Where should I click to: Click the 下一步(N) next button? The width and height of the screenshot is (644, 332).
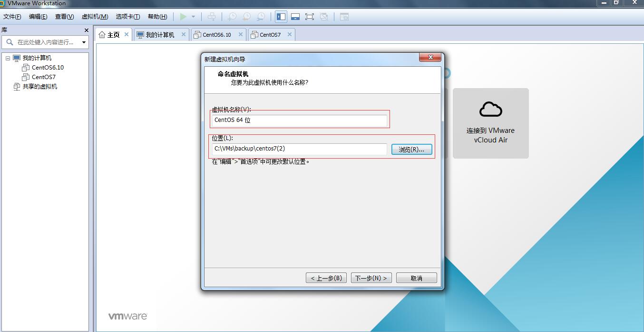click(371, 278)
